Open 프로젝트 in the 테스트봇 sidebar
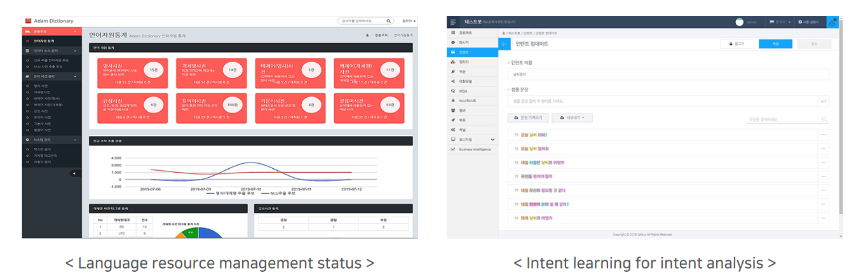This screenshot has height=280, width=868. pos(472,32)
